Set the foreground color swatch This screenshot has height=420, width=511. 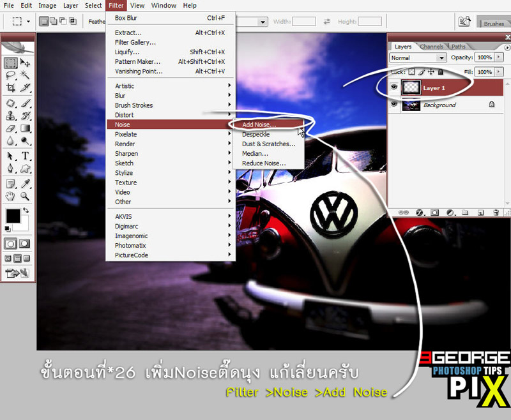[13, 216]
